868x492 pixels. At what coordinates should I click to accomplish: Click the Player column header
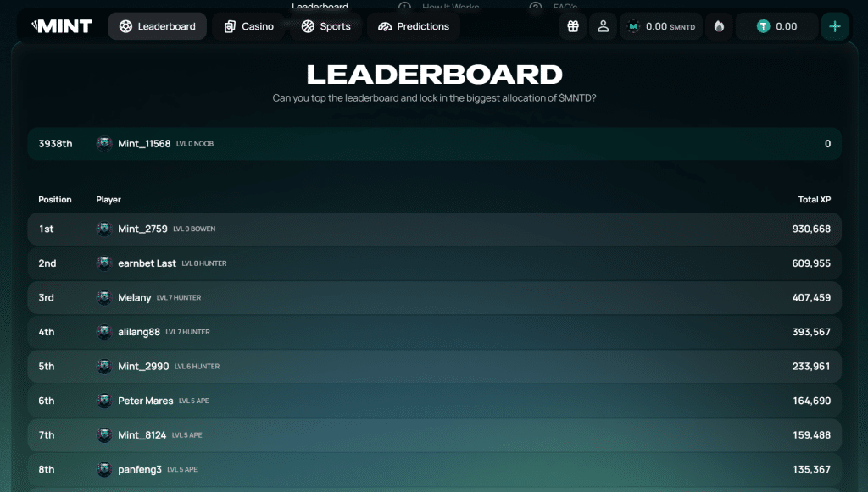[x=108, y=200]
